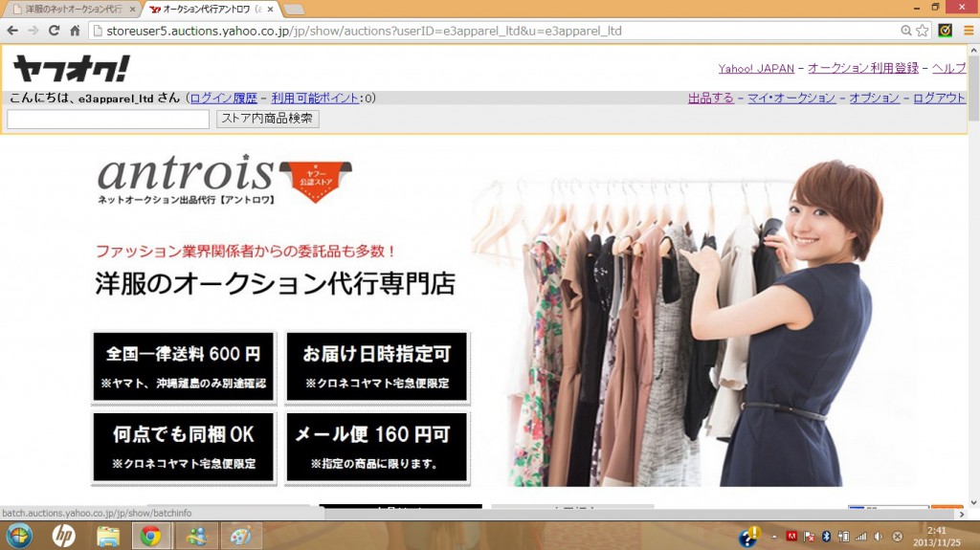Click the ログアウト link
Screen dimensions: 980x550
tap(939, 99)
